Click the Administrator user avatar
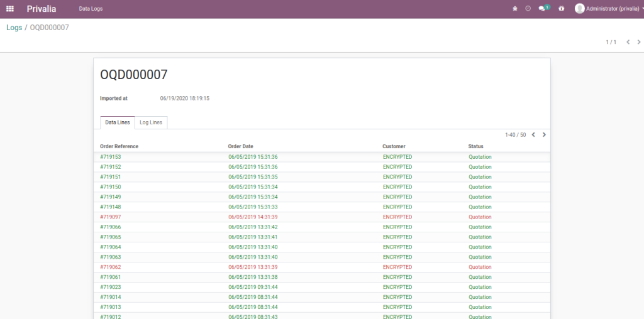The width and height of the screenshot is (644, 319). coord(579,9)
